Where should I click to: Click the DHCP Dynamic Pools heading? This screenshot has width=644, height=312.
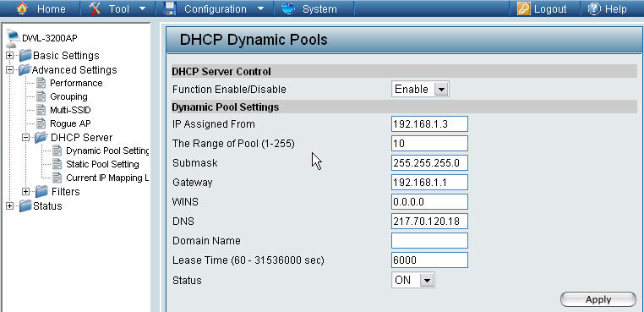pos(254,40)
